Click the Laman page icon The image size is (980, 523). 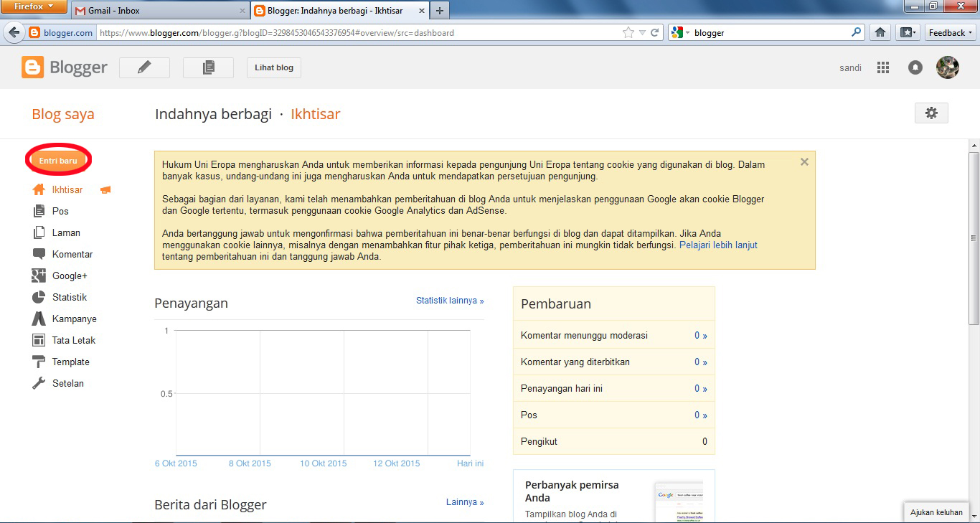39,232
